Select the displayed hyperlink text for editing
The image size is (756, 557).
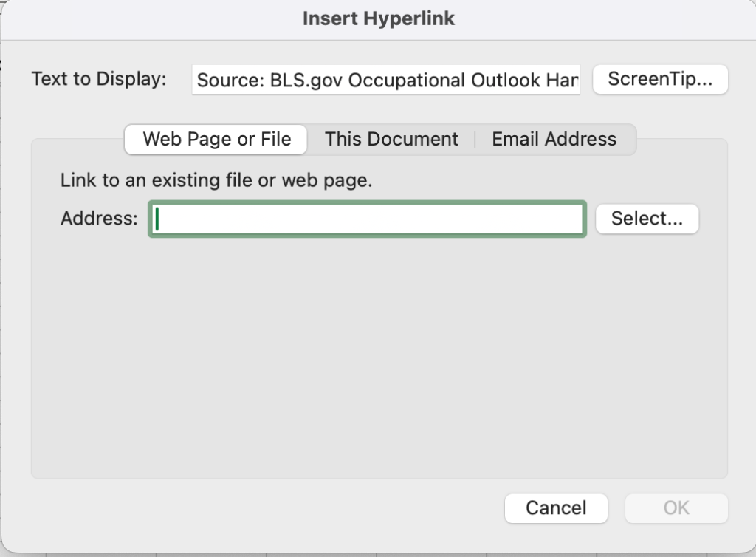click(386, 80)
